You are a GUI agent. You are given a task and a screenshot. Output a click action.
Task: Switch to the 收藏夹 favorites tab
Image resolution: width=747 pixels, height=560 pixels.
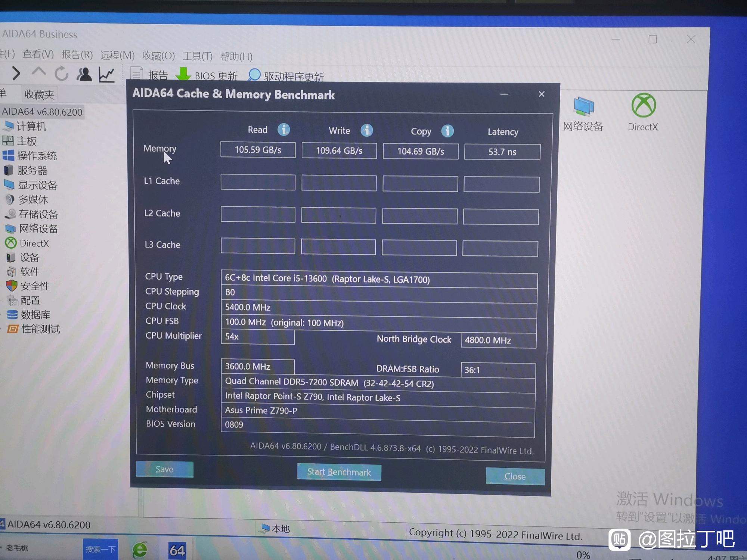39,94
